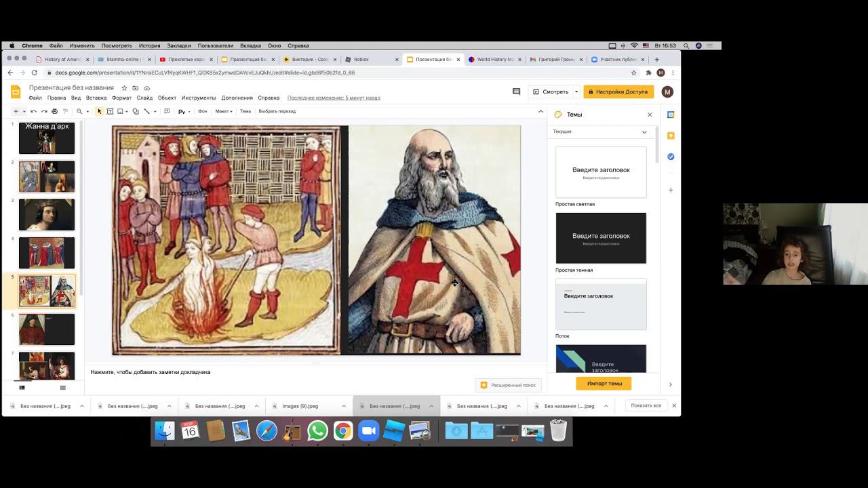Open WhatsApp from the Dock
The width and height of the screenshot is (868, 488).
point(317,431)
